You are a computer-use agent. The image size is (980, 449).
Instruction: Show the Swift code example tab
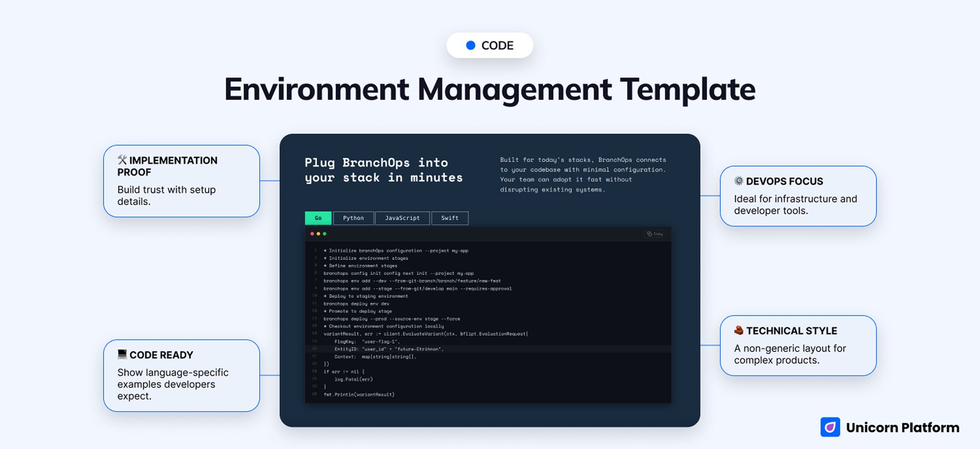coord(450,218)
